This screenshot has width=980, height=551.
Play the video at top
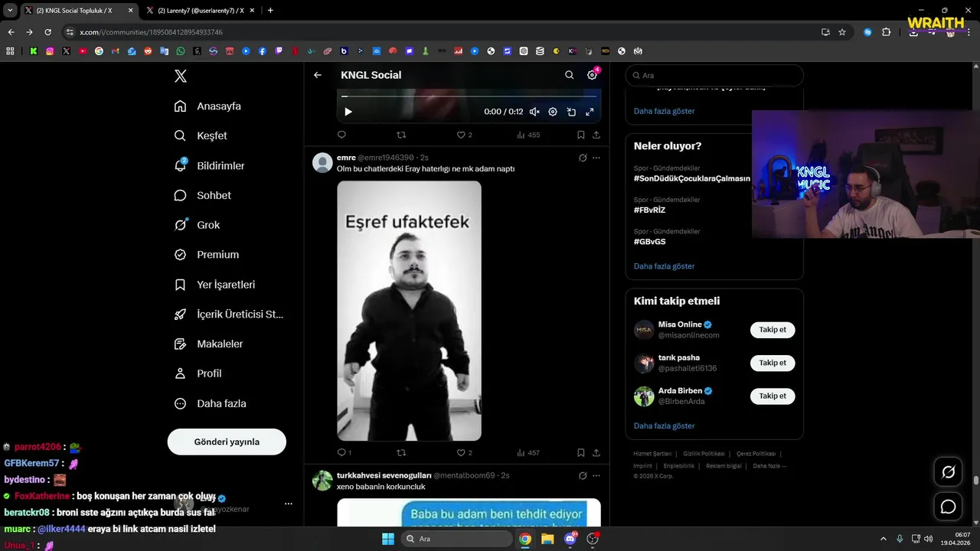(x=348, y=112)
